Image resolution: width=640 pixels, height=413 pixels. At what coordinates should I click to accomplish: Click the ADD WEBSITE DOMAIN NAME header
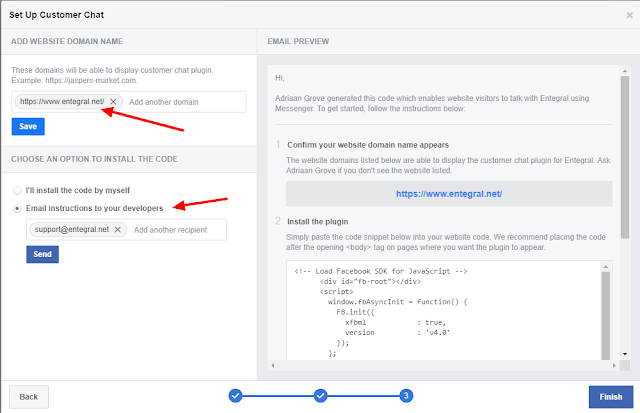(67, 42)
